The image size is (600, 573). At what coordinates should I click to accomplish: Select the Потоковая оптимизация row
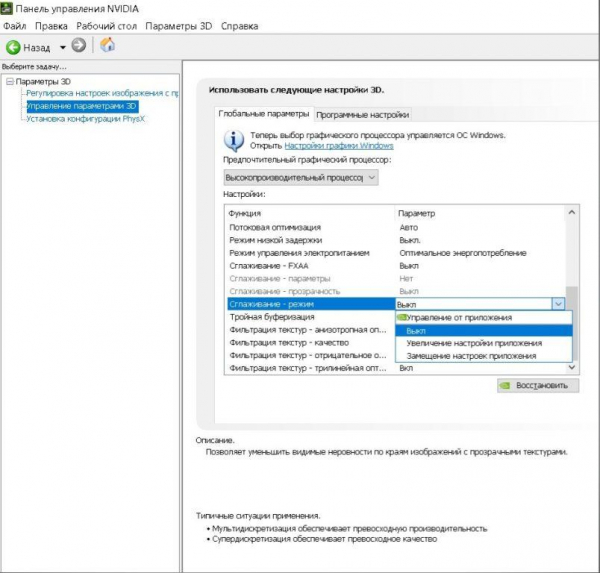[396, 227]
